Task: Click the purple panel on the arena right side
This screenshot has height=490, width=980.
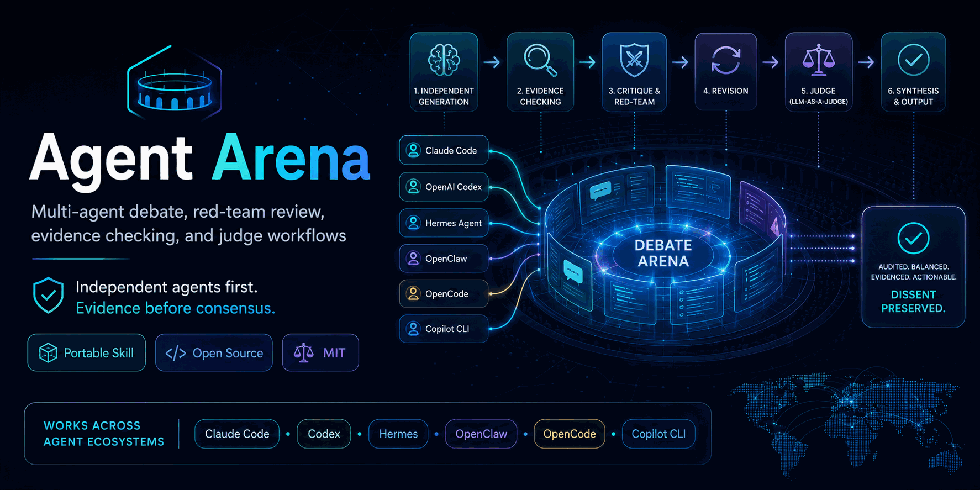Action: pos(763,209)
